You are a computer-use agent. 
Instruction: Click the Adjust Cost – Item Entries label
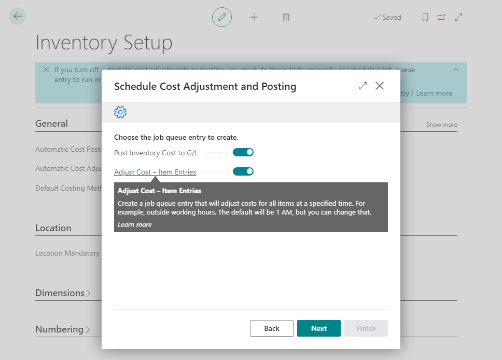tap(155, 172)
